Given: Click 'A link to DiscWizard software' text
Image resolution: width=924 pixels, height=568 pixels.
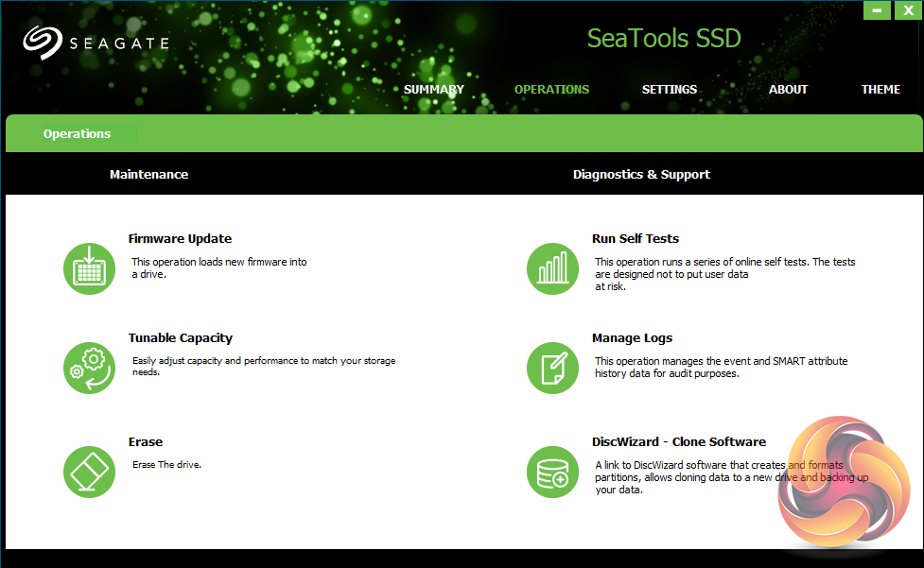Looking at the screenshot, I should [731, 476].
